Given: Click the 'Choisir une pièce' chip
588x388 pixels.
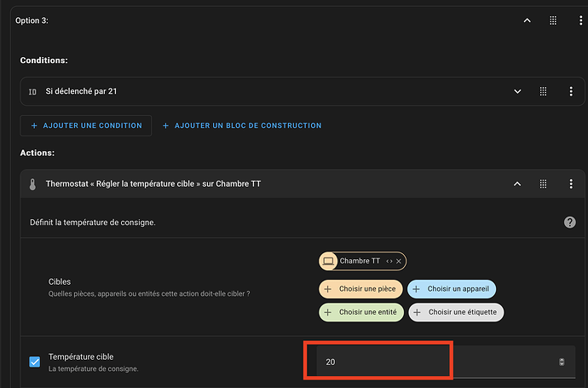Looking at the screenshot, I should coord(360,289).
